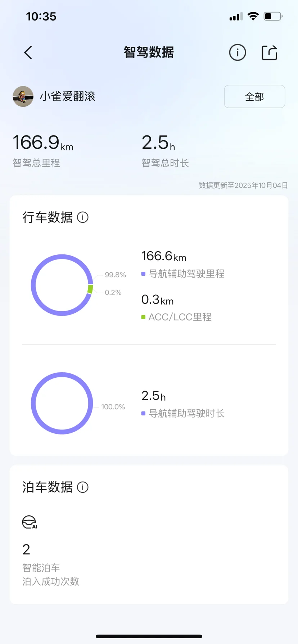Tap username 小雀爱翻滚
The width and height of the screenshot is (298, 644).
click(x=67, y=96)
